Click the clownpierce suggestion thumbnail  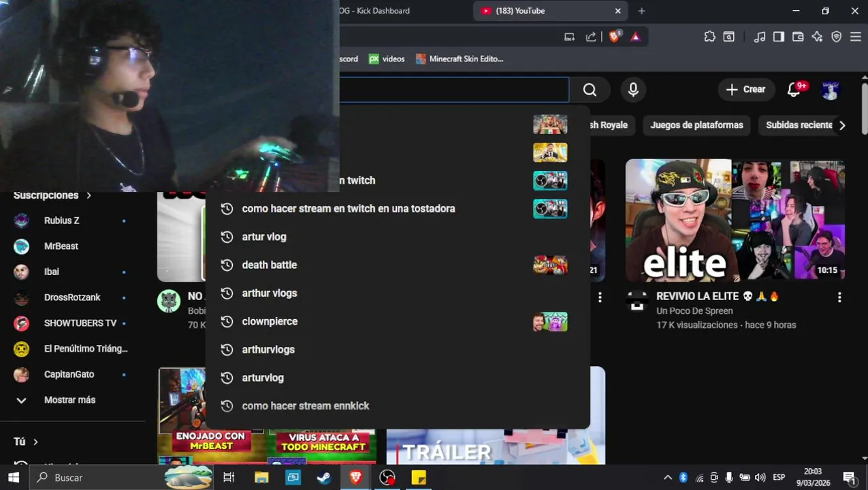pyautogui.click(x=550, y=321)
